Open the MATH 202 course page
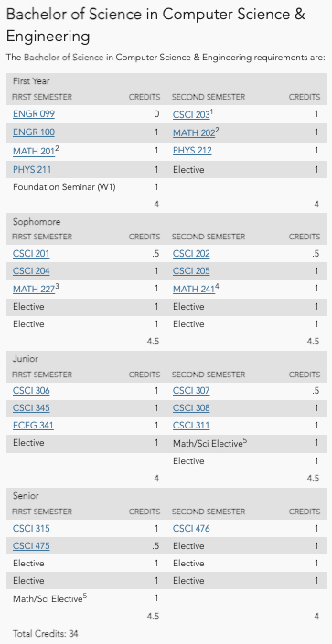Screen dimensions: 332x644 [x=194, y=133]
